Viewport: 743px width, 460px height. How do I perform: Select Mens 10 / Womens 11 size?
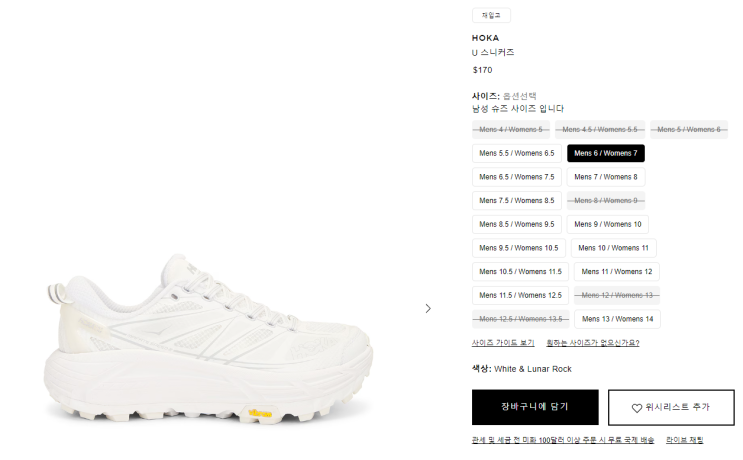coord(613,248)
